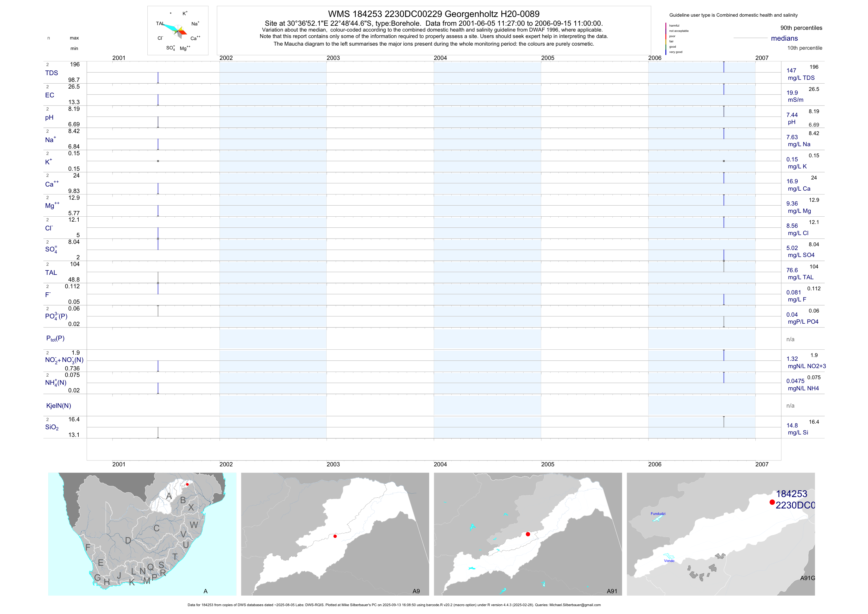Click the Vondo dam label
This screenshot has width=868, height=614.
click(x=669, y=561)
